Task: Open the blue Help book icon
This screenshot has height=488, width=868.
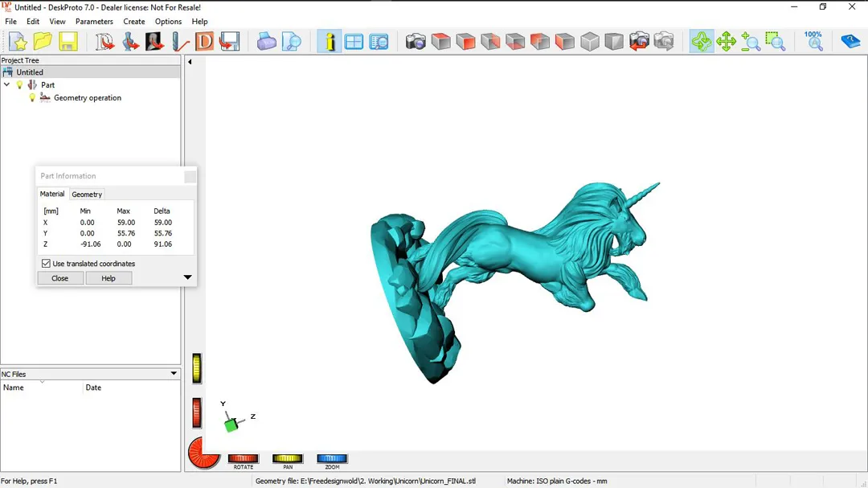Action: pos(850,42)
